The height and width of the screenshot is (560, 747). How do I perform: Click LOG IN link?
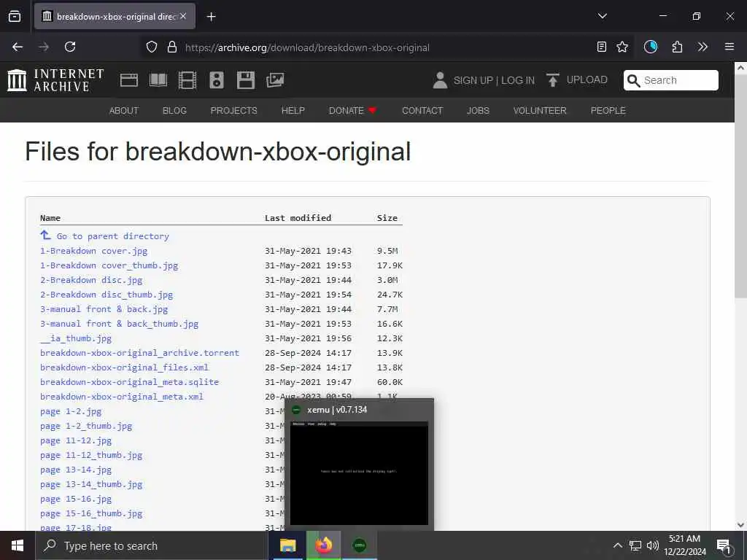(518, 80)
